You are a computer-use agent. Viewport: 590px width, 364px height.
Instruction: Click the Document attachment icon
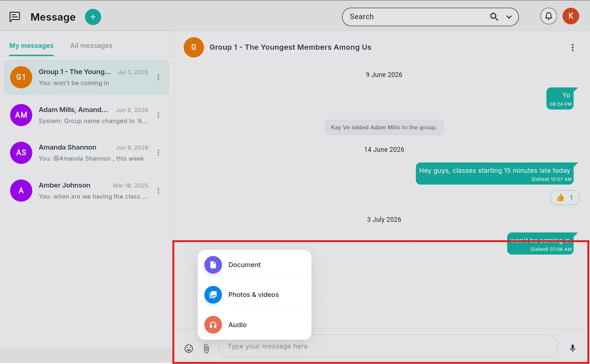tap(213, 265)
